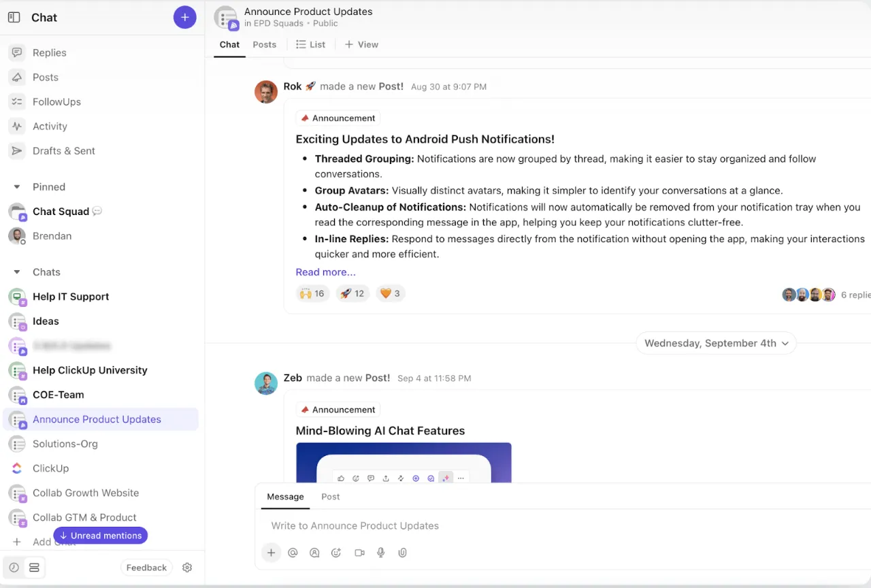Collapse the sidebar with the panel icon

(14, 18)
